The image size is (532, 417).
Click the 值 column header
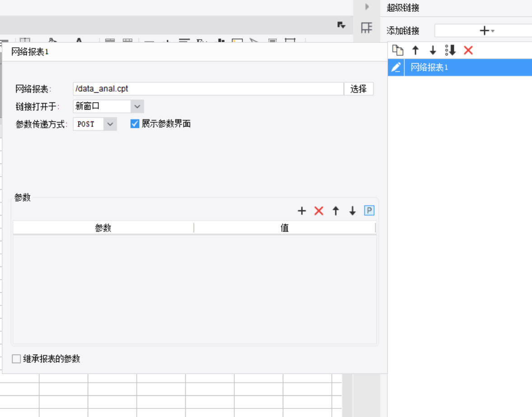pyautogui.click(x=285, y=228)
